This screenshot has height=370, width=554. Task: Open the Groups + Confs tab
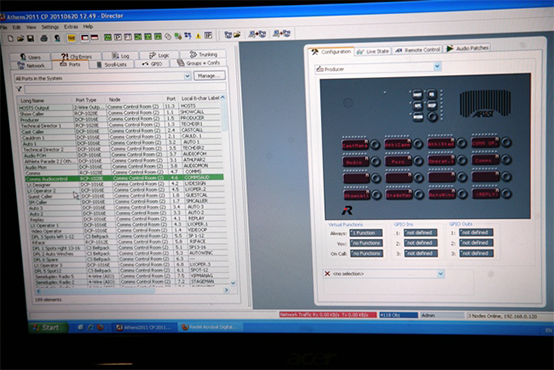pos(199,63)
